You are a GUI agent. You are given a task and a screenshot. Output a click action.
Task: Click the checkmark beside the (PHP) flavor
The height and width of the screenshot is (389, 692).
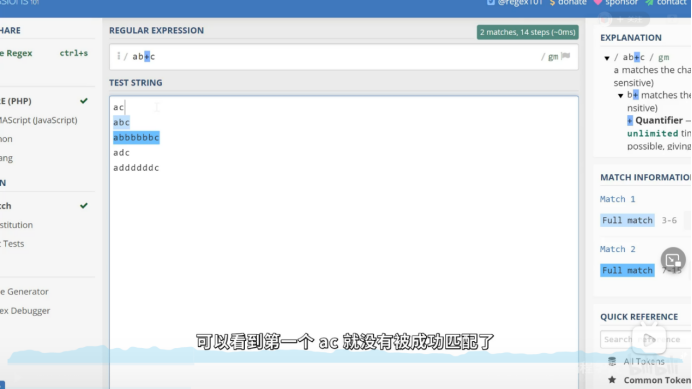click(x=84, y=101)
